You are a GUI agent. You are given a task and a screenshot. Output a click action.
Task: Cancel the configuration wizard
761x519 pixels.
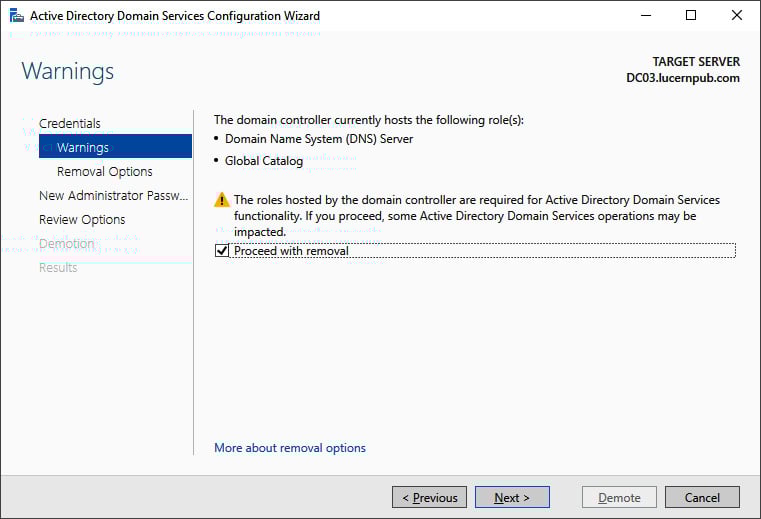tap(702, 497)
